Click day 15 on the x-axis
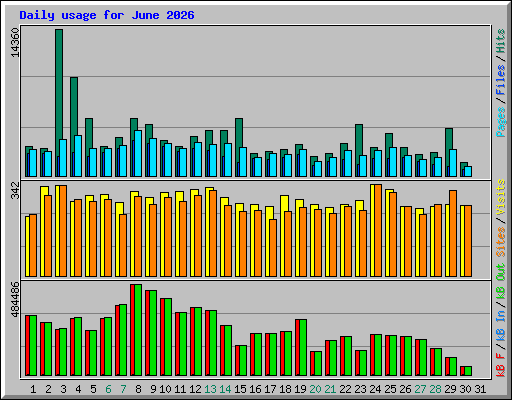Screen dimensions: 512x400 (240, 389)
